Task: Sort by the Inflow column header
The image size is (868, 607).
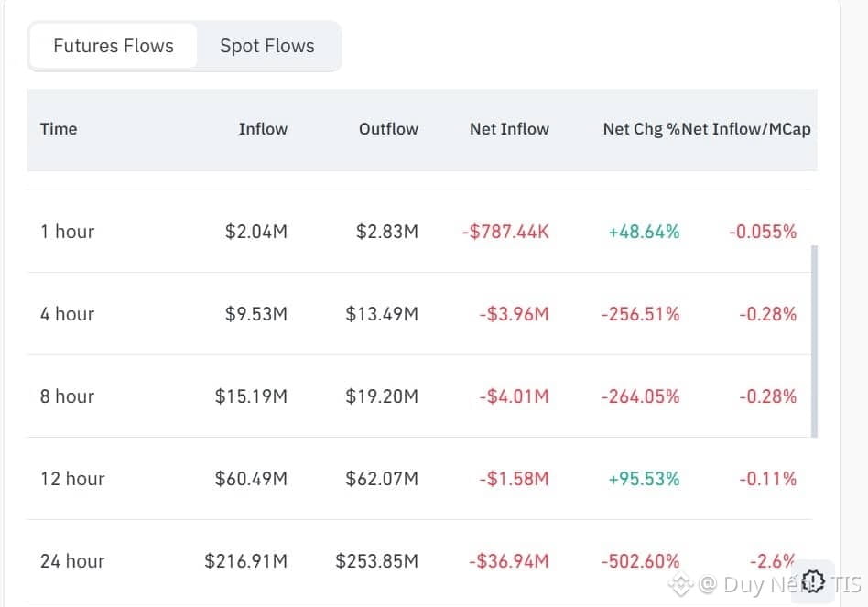Action: coord(263,129)
